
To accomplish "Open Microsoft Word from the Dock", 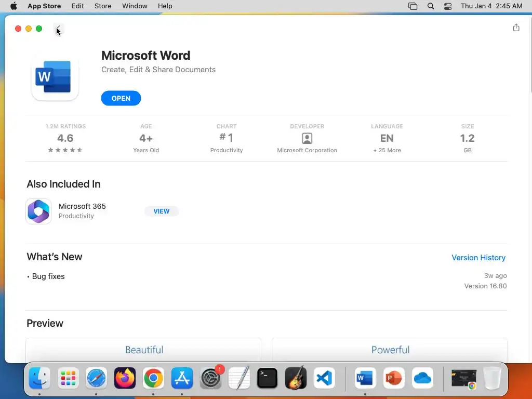I will [365, 378].
